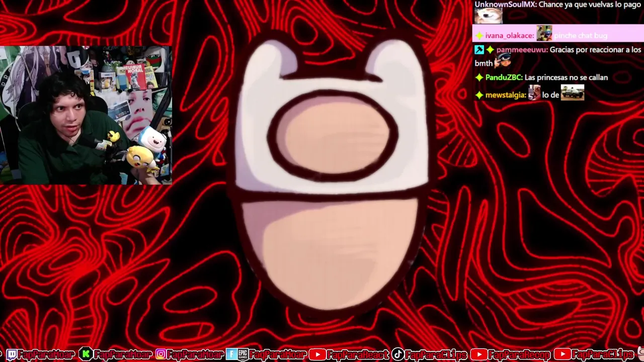Click the Instagram logo in the bottom bar
644x362 pixels.
[x=160, y=355]
